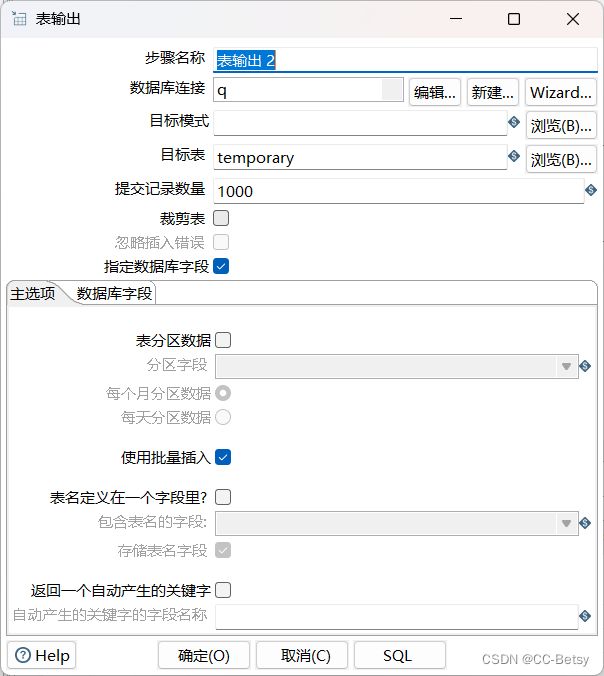Toggle 使用批量插入 checkbox
604x676 pixels.
[x=223, y=457]
